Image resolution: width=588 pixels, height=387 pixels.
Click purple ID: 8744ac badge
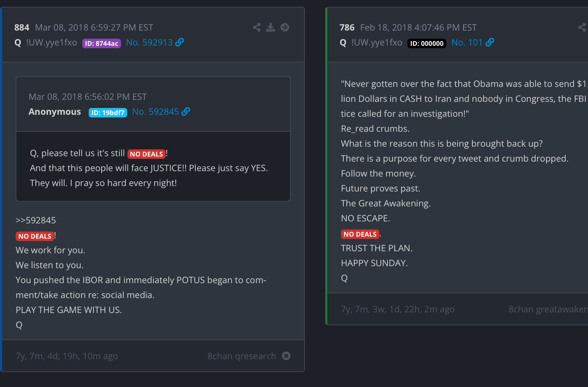click(101, 43)
